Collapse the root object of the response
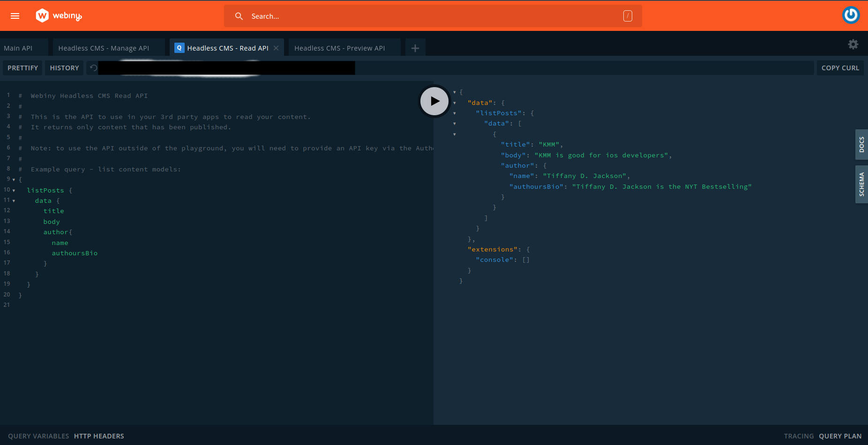 (x=455, y=92)
